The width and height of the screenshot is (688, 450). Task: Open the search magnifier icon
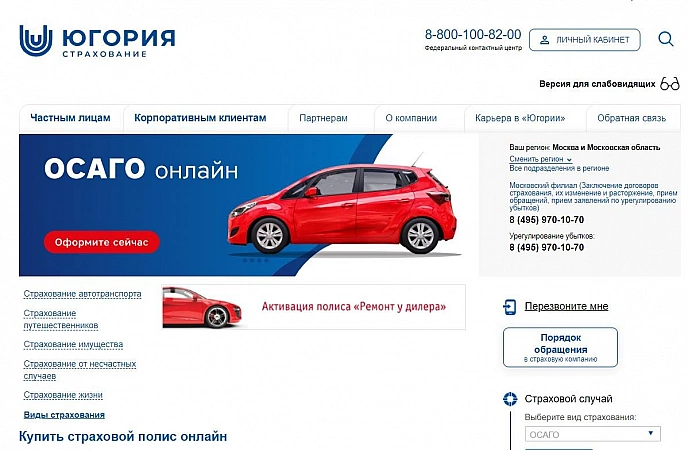pos(666,39)
